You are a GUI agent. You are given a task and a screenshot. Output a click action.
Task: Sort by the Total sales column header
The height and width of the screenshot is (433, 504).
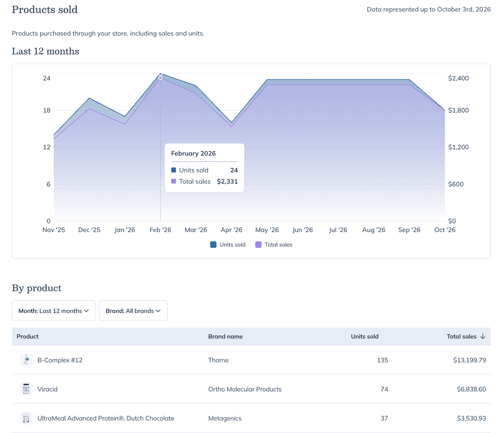coord(462,336)
